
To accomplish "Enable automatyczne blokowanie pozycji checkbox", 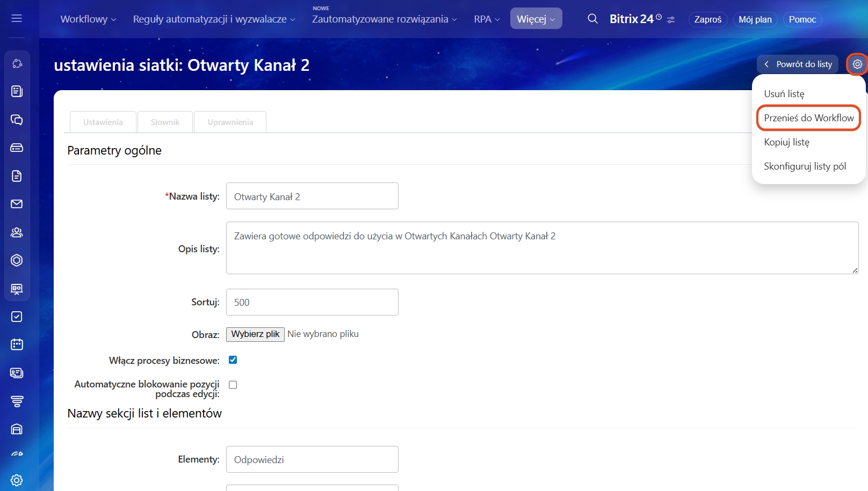I will tap(233, 385).
